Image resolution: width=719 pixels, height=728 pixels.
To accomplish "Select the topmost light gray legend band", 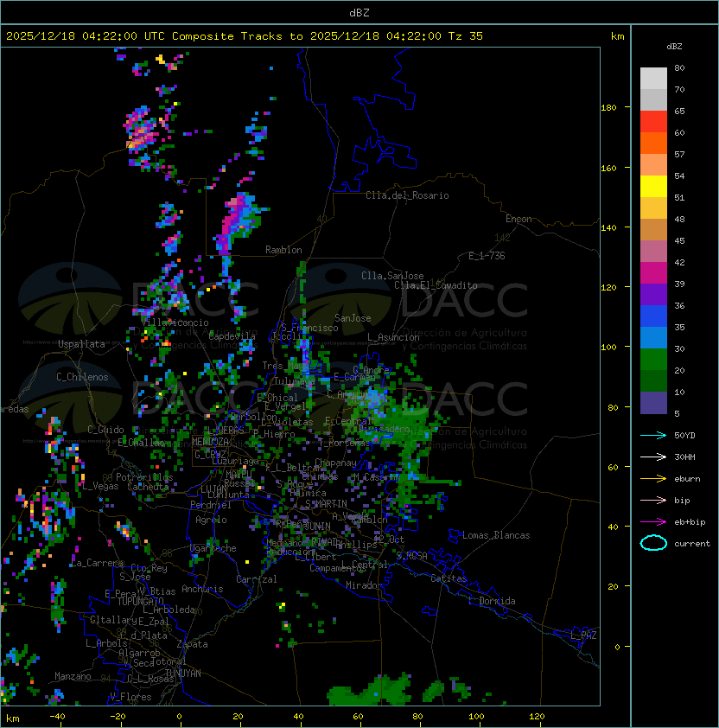I will tap(653, 79).
